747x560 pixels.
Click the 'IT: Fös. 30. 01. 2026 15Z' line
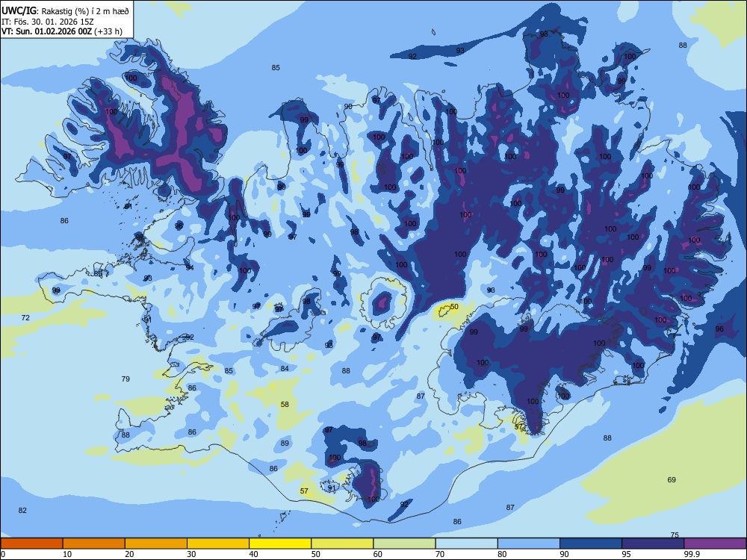tap(48, 22)
